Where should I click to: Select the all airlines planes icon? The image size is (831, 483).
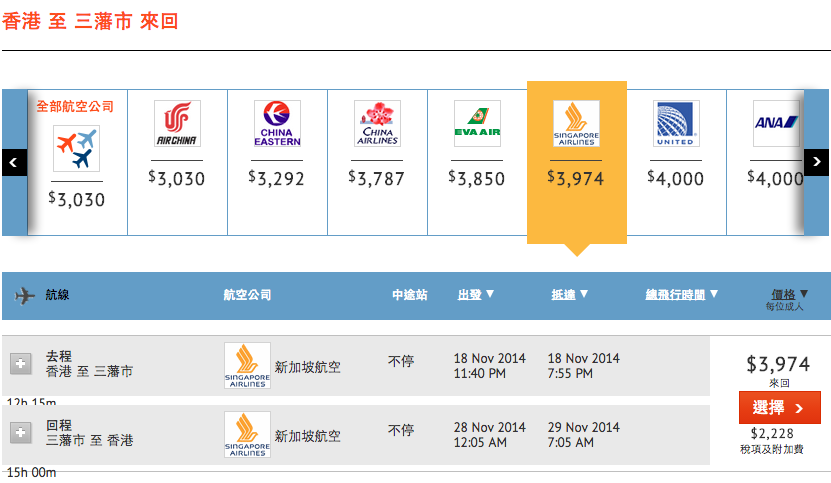coord(76,148)
